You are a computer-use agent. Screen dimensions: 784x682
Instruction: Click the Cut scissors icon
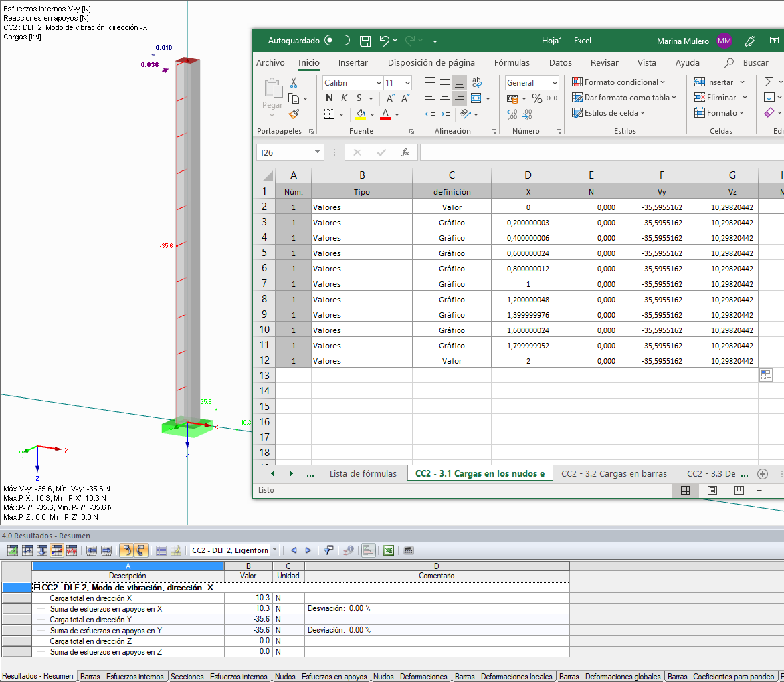(294, 82)
